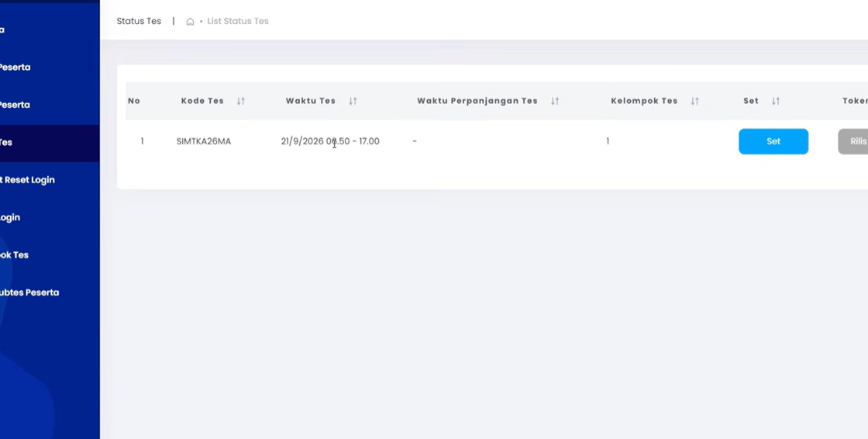
Task: Sort by Kelompok Tes column arrows
Action: point(694,101)
